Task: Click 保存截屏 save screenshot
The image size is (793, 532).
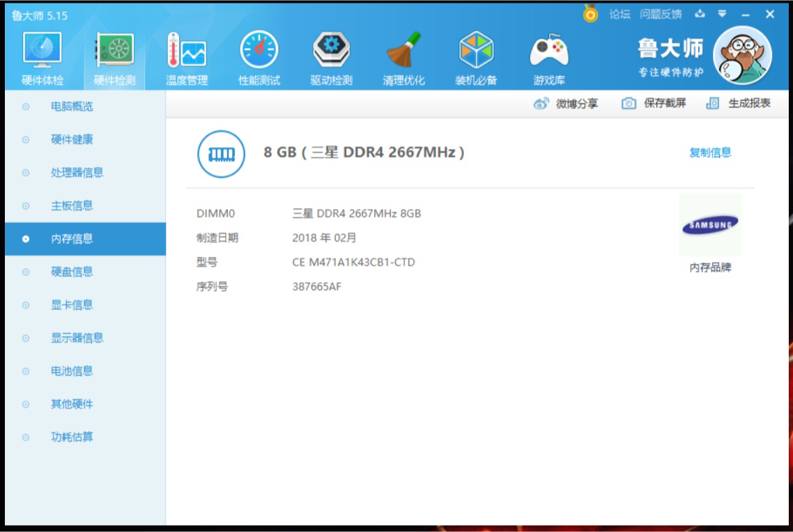Action: click(x=654, y=104)
